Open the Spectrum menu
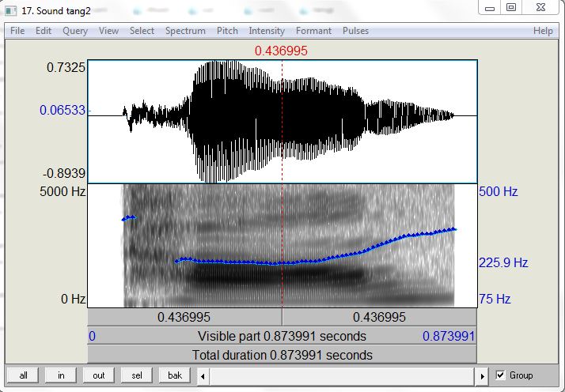Viewport: 565px width, 392px height. click(185, 31)
